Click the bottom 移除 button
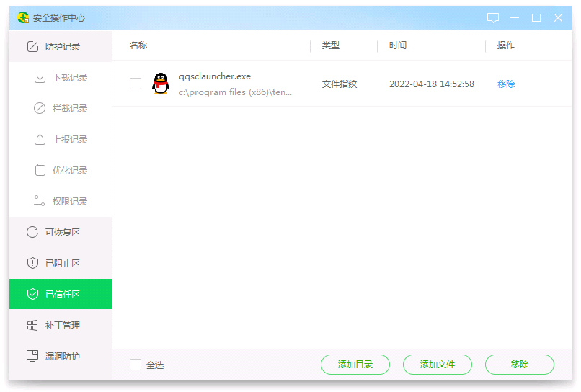581x392 pixels. coord(520,365)
